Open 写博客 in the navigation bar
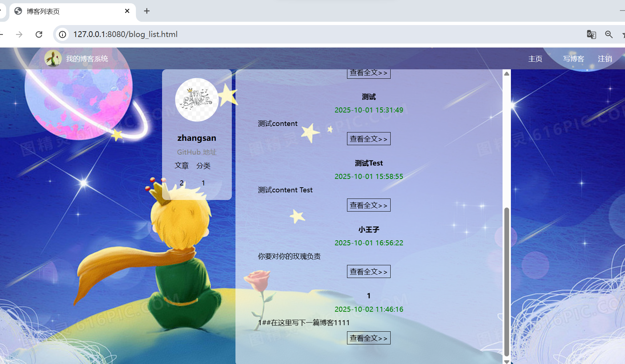625x364 pixels. click(574, 59)
